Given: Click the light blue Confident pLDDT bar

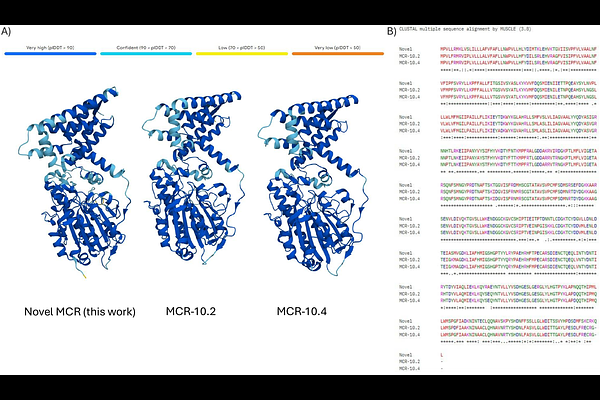Looking at the screenshot, I should coord(146,54).
